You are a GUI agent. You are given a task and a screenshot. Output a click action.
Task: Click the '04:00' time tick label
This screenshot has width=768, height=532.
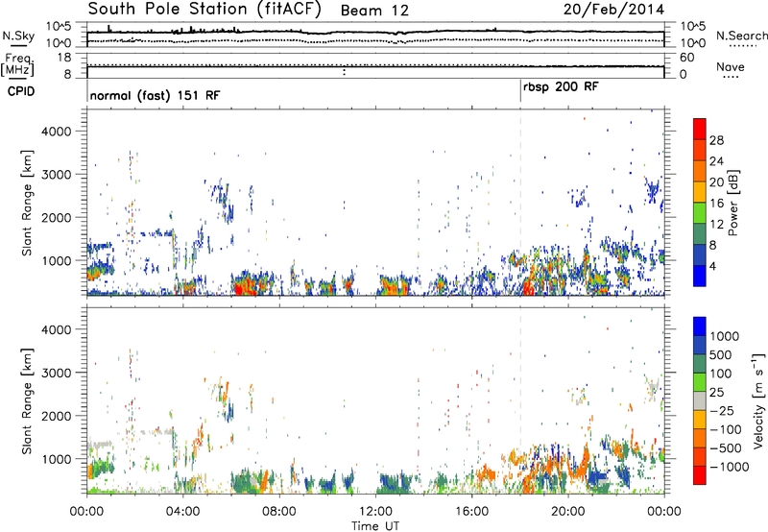point(183,512)
